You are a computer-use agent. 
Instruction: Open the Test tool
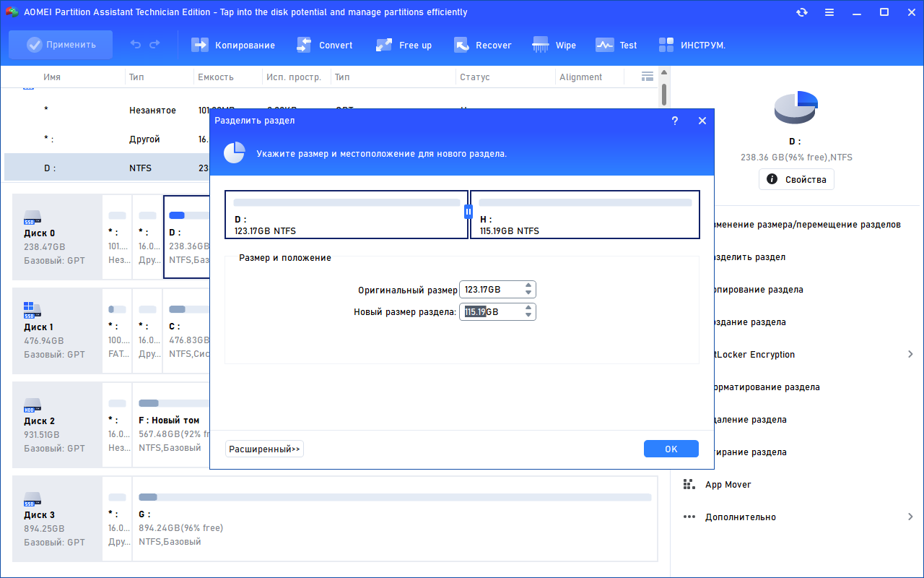pyautogui.click(x=616, y=45)
